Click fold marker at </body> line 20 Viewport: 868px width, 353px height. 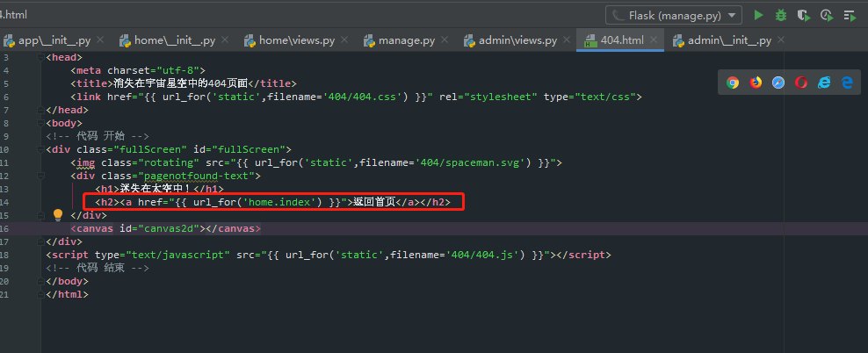pyautogui.click(x=40, y=281)
